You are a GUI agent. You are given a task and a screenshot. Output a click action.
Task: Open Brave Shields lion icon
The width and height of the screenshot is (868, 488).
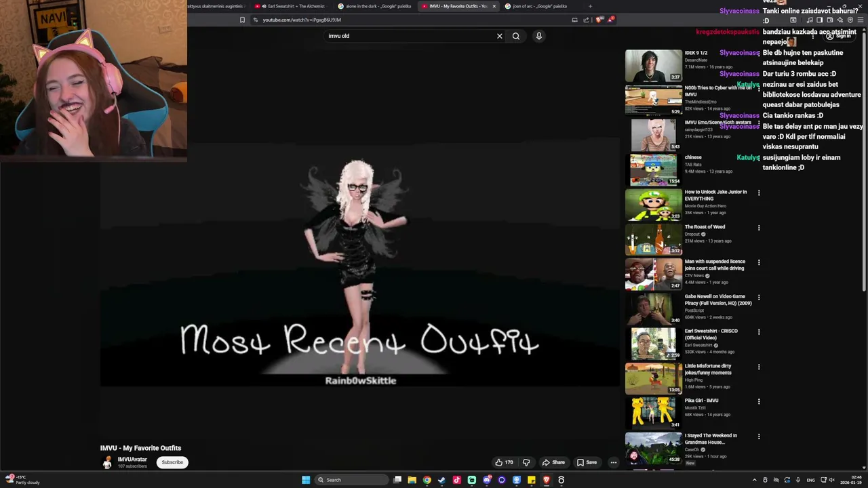point(599,20)
